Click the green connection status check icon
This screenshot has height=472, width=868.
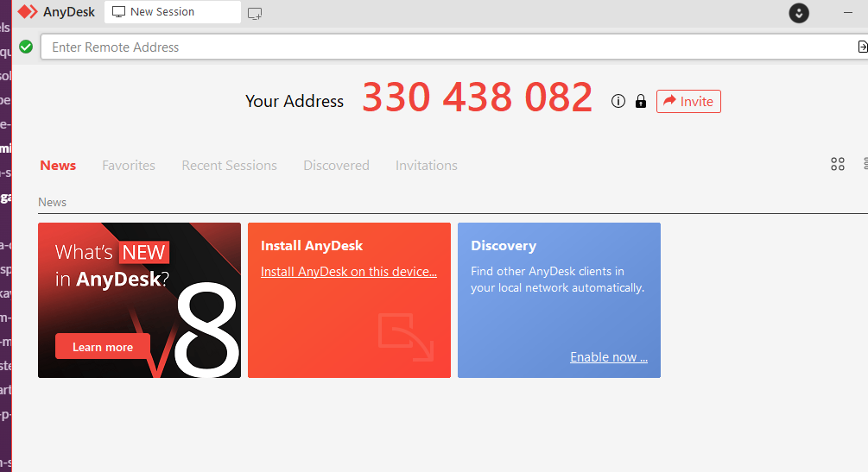point(26,47)
